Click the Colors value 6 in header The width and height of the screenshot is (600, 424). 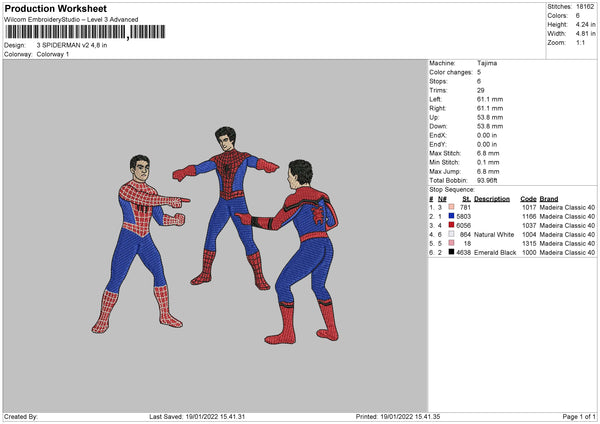coord(578,16)
